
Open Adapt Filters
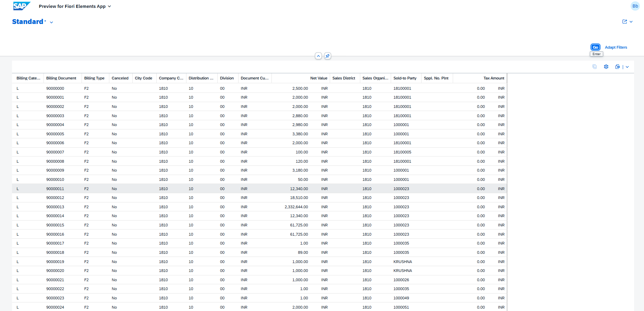pyautogui.click(x=616, y=47)
